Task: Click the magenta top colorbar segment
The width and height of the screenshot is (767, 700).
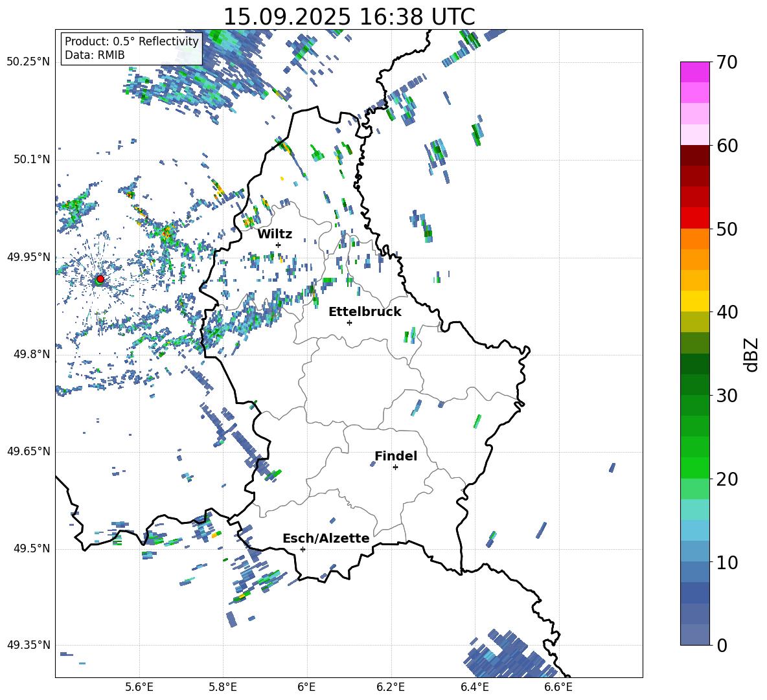Action: pos(694,72)
